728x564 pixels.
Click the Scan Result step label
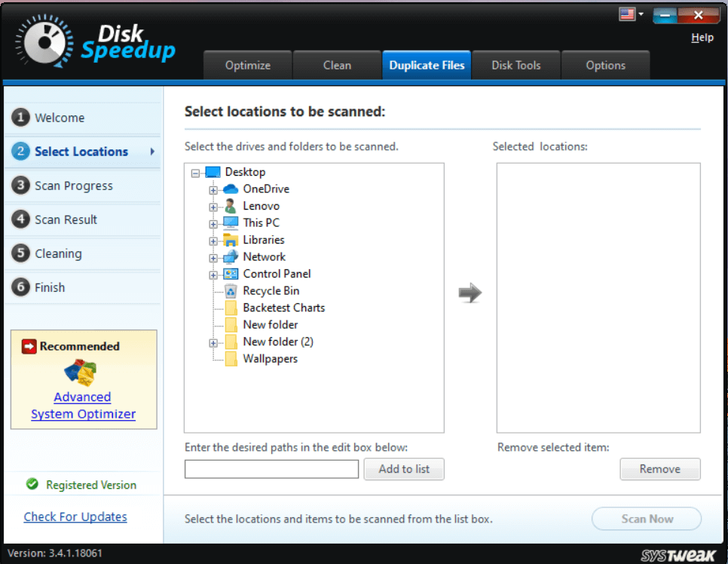tap(66, 219)
